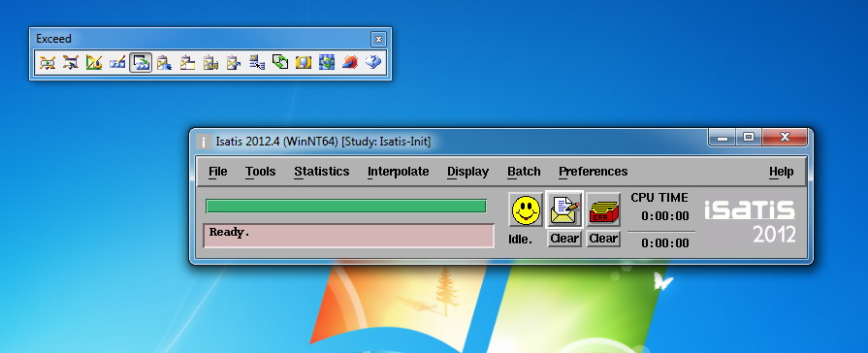Viewport: 868px width, 353px height.
Task: Click the green circular arrows icon in Exceed
Action: click(280, 62)
